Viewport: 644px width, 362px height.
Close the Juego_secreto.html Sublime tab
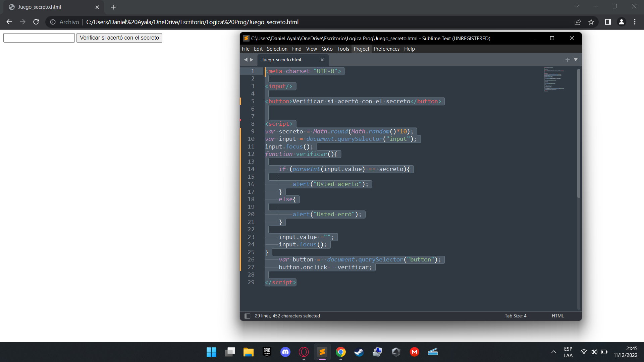point(322,60)
